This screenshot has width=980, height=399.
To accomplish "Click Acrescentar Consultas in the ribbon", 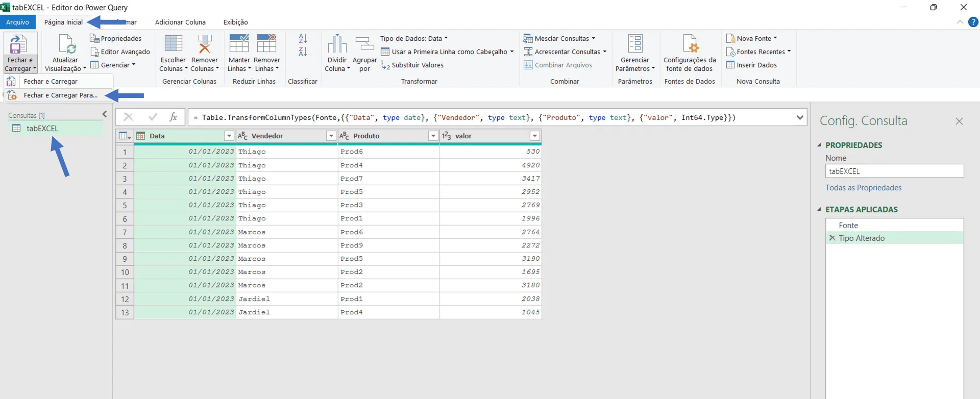I will 565,52.
